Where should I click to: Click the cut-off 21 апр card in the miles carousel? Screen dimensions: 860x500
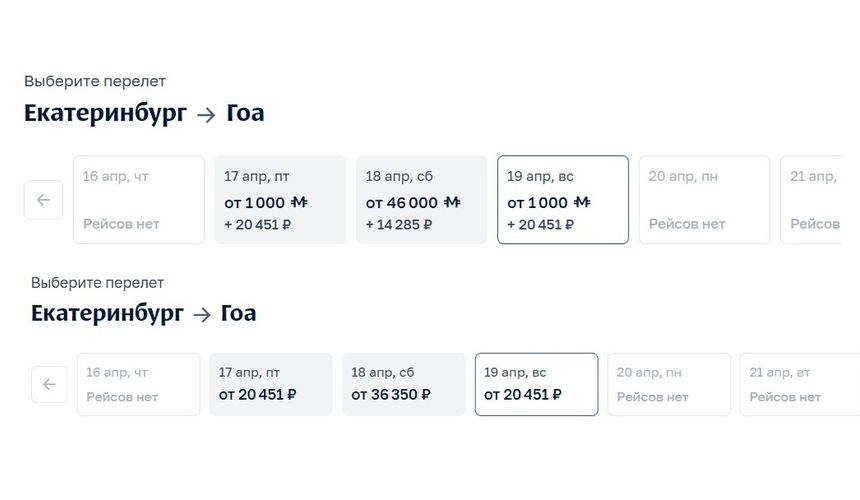812,200
